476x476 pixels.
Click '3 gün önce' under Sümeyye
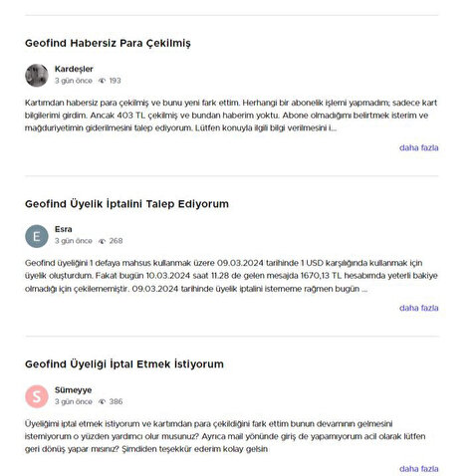(74, 401)
